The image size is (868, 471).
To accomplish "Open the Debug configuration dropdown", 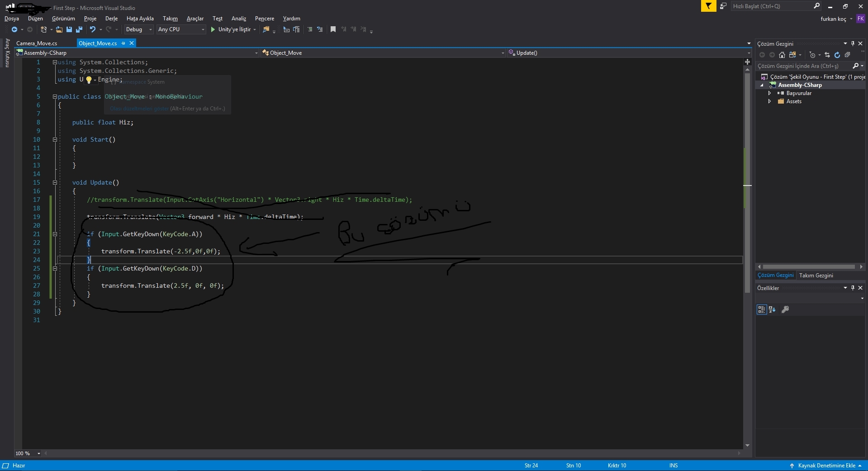I will coord(139,29).
